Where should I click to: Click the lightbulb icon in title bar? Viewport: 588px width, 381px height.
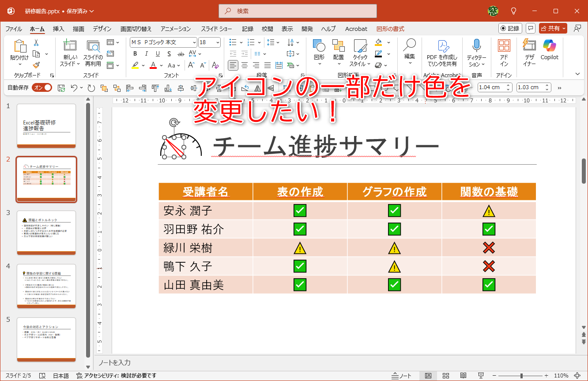(513, 11)
